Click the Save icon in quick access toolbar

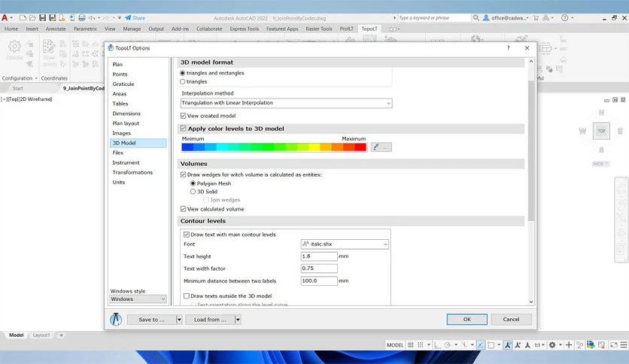coord(43,17)
